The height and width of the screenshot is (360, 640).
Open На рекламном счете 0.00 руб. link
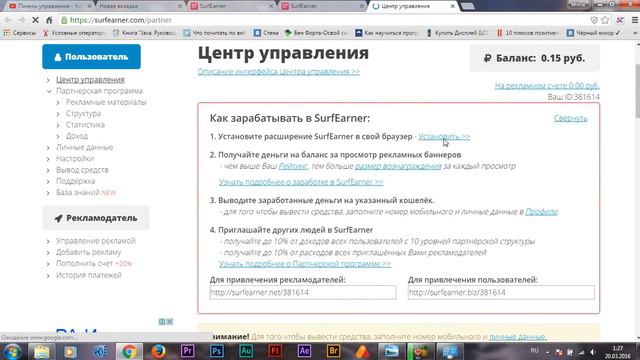(x=547, y=86)
